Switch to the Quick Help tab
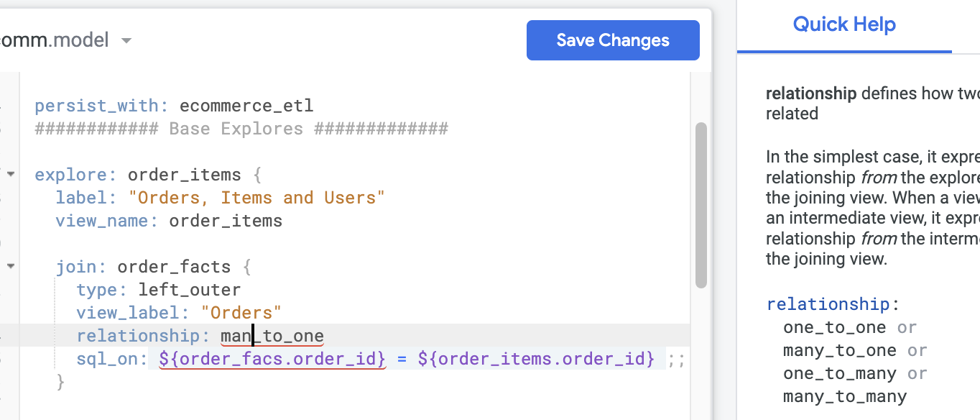The width and height of the screenshot is (980, 420). tap(844, 25)
